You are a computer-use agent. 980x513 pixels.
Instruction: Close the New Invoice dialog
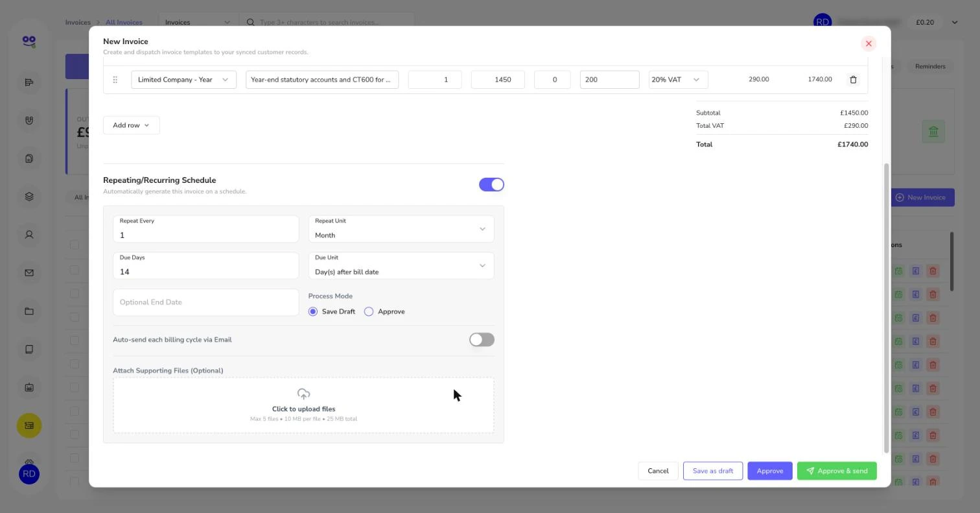tap(869, 43)
